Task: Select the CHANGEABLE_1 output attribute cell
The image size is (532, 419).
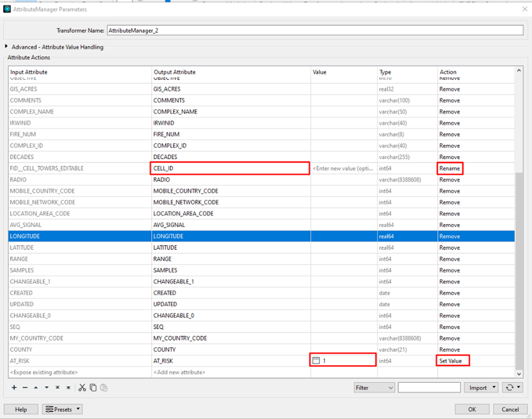Action: pos(231,282)
